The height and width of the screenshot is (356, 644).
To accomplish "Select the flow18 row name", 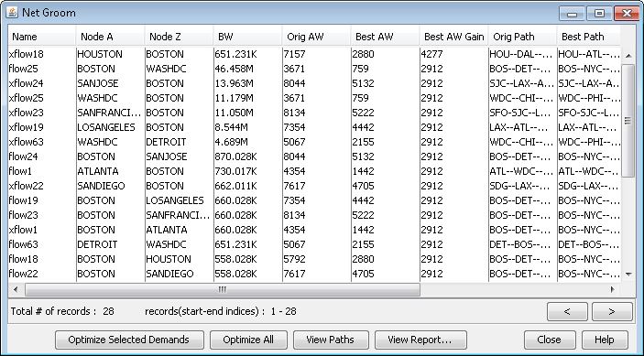I will pyautogui.click(x=24, y=259).
